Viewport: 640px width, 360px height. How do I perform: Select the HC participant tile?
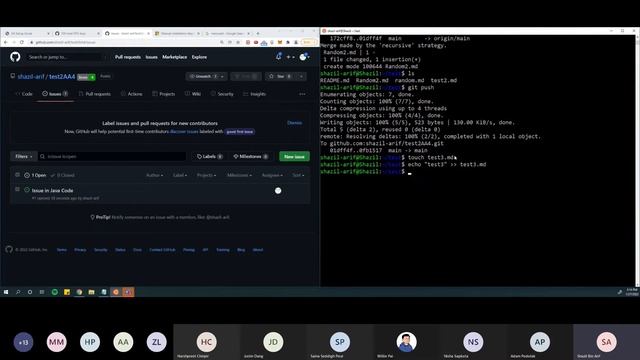pyautogui.click(x=206, y=342)
